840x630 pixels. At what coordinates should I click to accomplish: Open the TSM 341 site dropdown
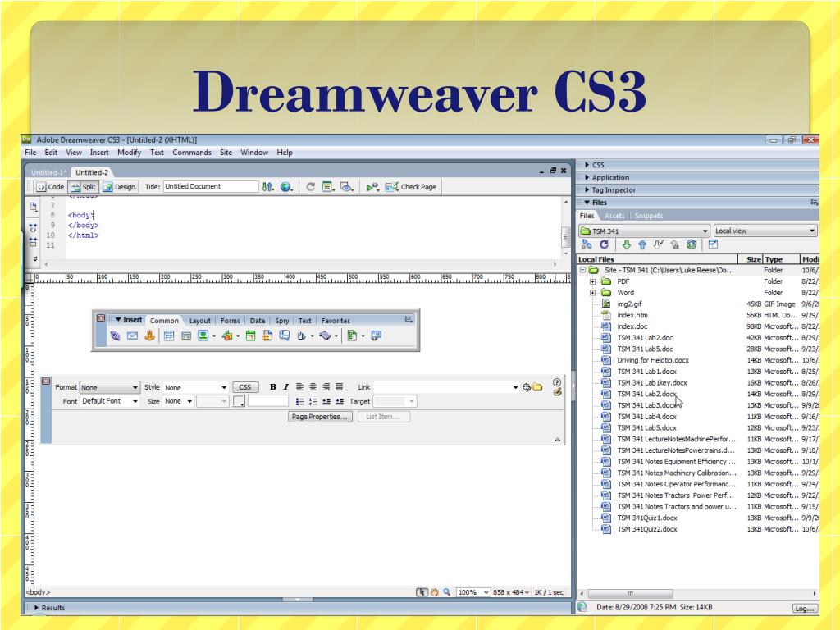pos(645,231)
